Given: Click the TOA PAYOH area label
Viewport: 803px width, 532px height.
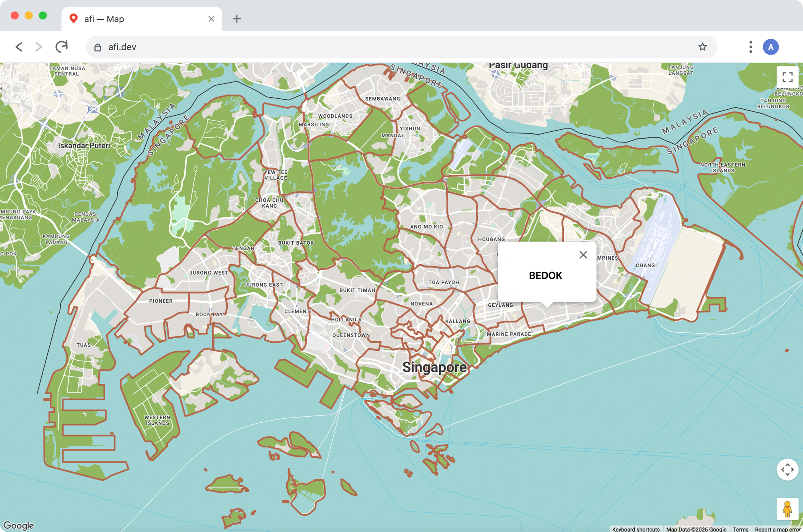Looking at the screenshot, I should coord(444,282).
